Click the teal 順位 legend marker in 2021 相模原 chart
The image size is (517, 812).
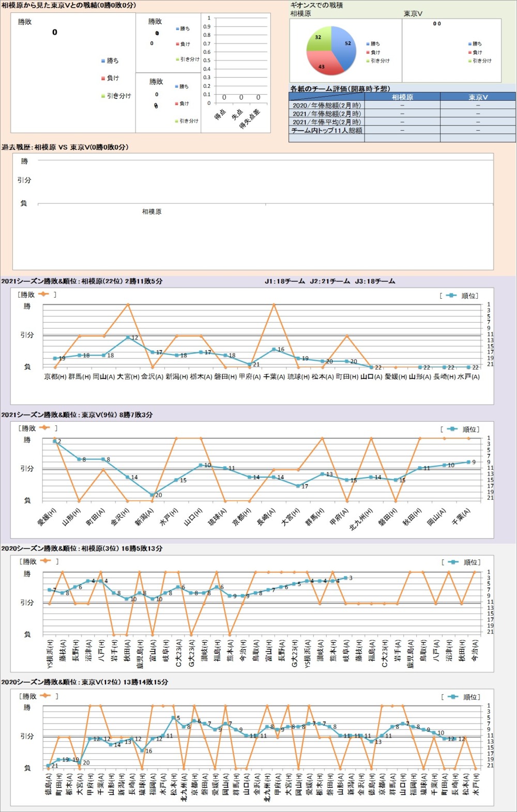[451, 296]
